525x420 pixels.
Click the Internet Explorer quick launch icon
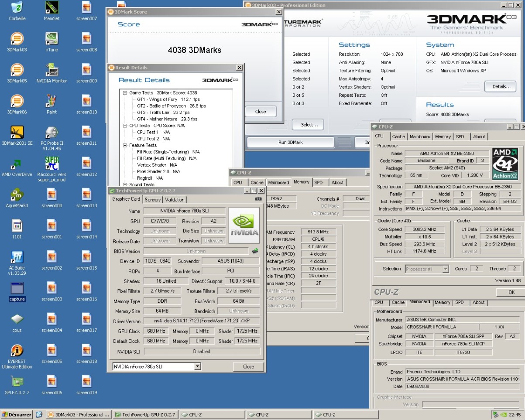[x=39, y=415]
